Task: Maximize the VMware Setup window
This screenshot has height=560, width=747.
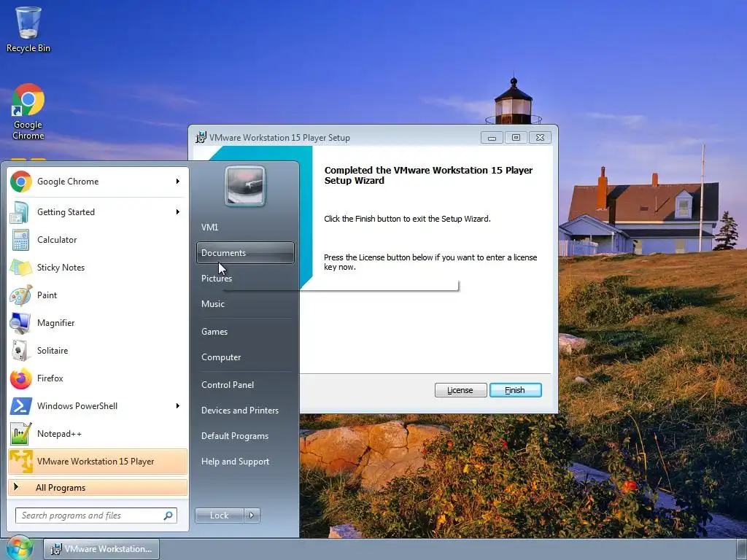Action: coord(516,138)
